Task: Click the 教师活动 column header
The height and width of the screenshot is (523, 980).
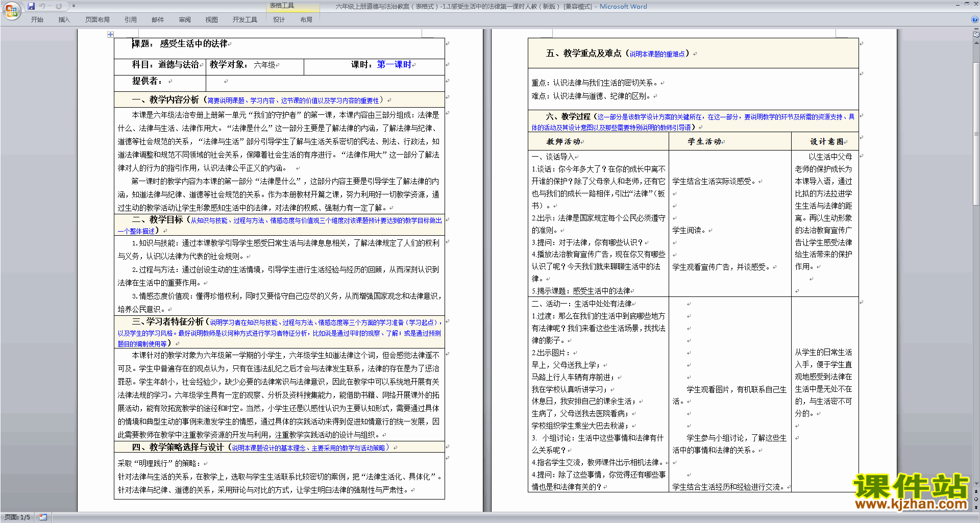Action: pyautogui.click(x=563, y=141)
